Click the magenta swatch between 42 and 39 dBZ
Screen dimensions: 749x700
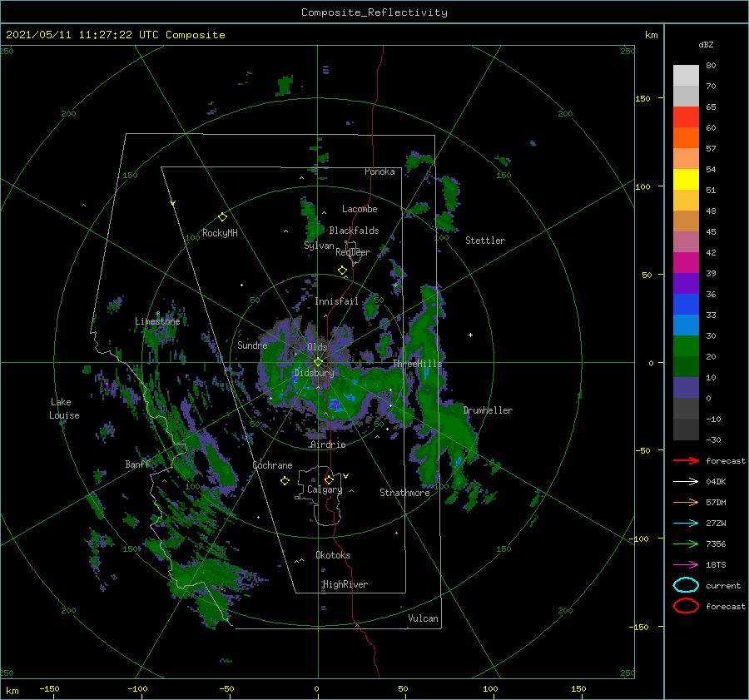pyautogui.click(x=686, y=263)
